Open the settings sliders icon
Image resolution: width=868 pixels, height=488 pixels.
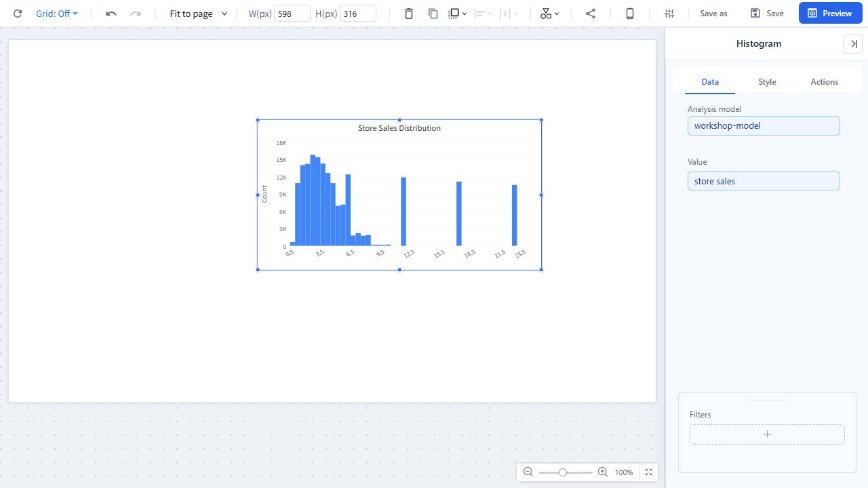point(669,14)
